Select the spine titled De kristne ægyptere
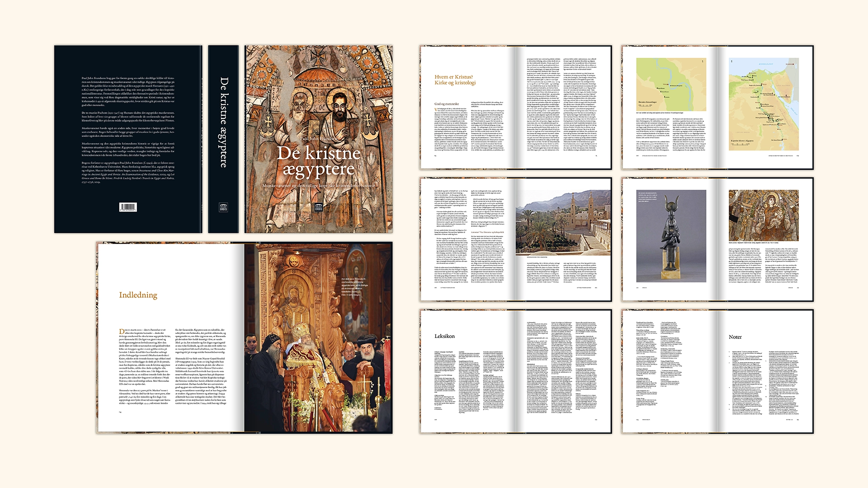This screenshot has width=868, height=488. point(224,122)
